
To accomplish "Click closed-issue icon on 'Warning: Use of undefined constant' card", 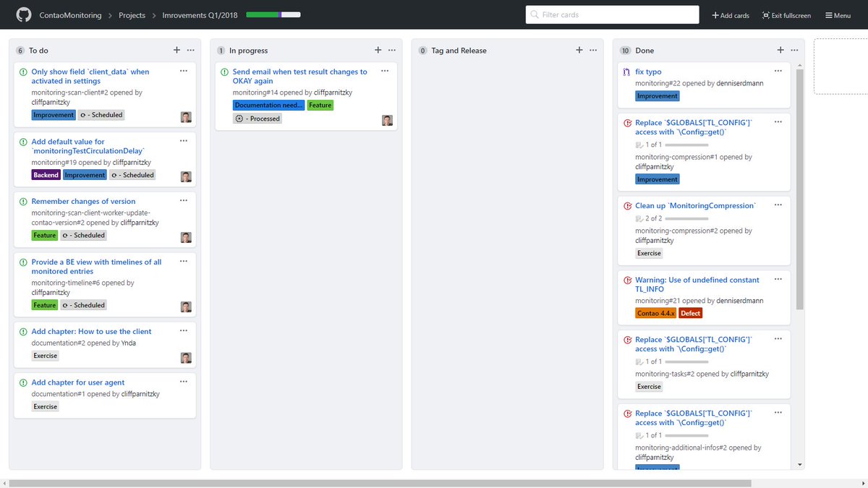I will tap(627, 280).
